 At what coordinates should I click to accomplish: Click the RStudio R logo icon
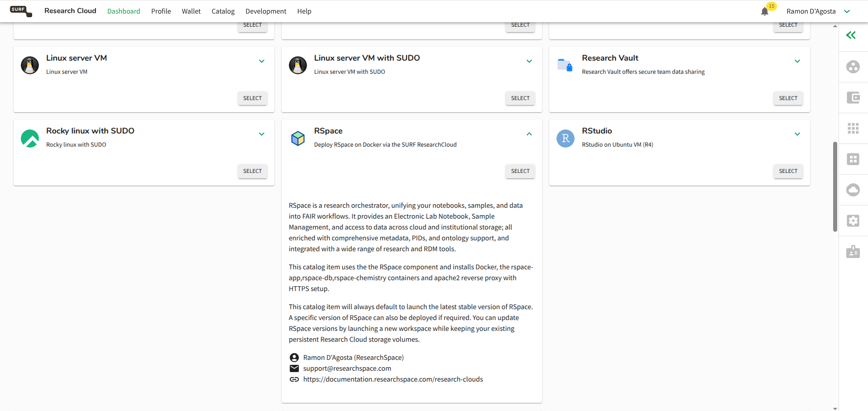566,139
